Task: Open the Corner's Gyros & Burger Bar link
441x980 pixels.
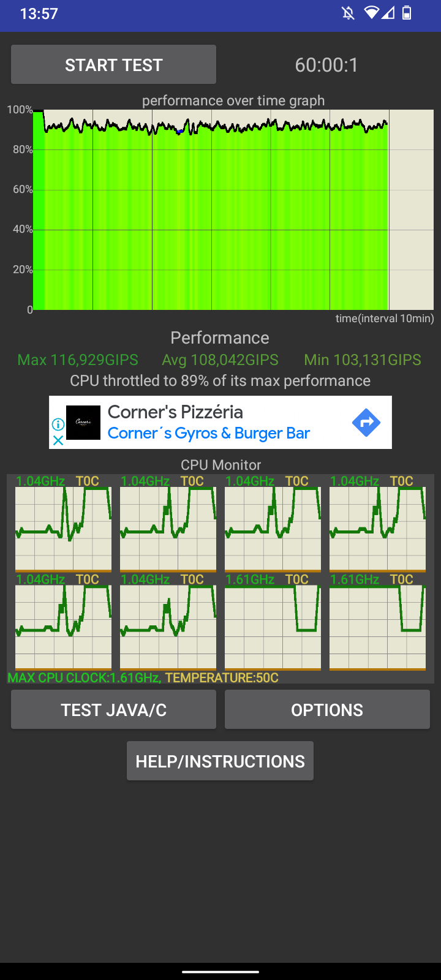Action: tap(209, 433)
